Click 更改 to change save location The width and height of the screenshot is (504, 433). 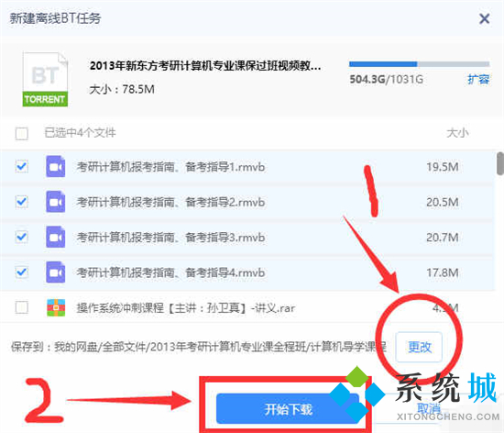(419, 347)
